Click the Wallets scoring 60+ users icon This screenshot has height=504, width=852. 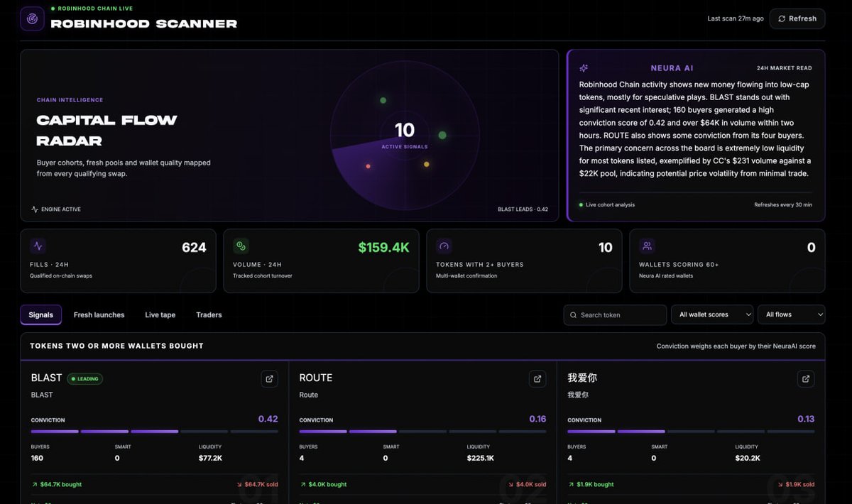point(647,246)
